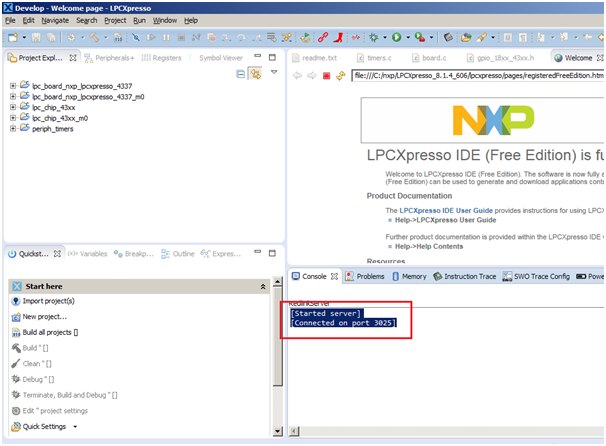Image resolution: width=606 pixels, height=446 pixels.
Task: Open the timers.c editor tab
Action: 374,58
